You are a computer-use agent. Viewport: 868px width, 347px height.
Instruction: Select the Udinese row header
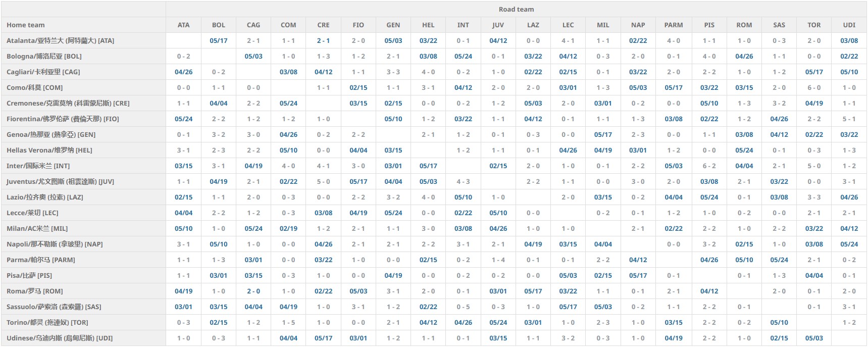pyautogui.click(x=59, y=338)
